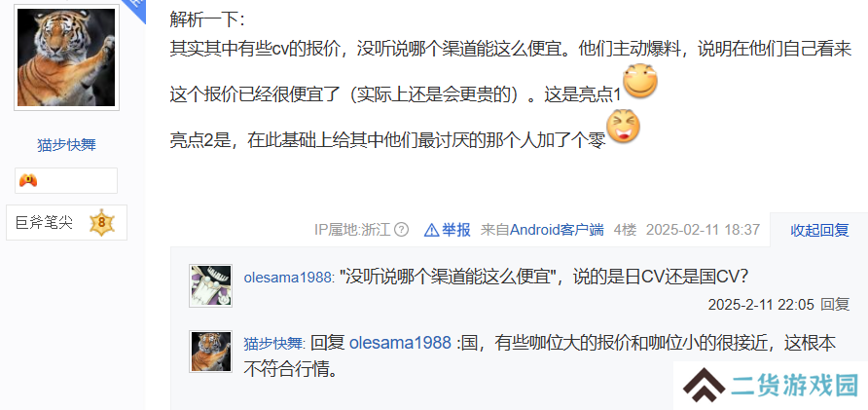Open the Android客户端 link

pos(557,230)
